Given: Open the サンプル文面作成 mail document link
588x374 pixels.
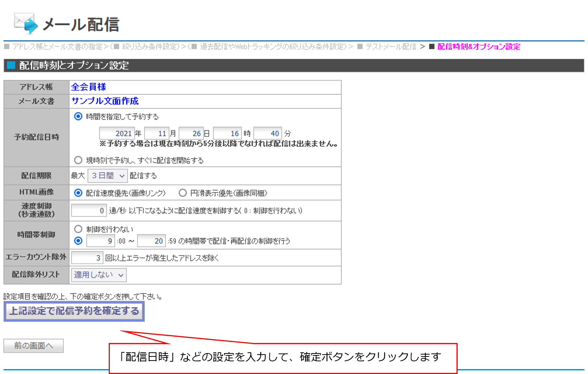Looking at the screenshot, I should [105, 101].
